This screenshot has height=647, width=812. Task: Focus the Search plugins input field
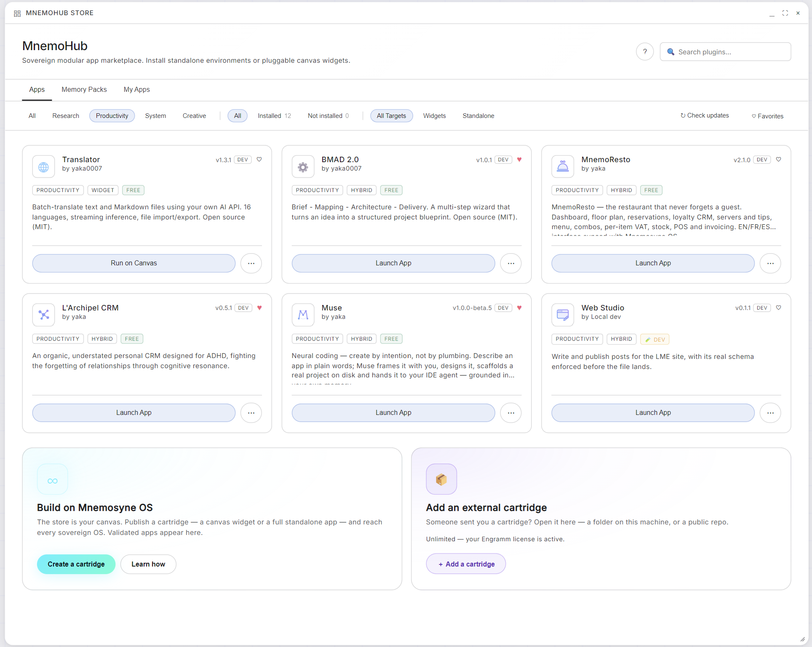click(725, 52)
